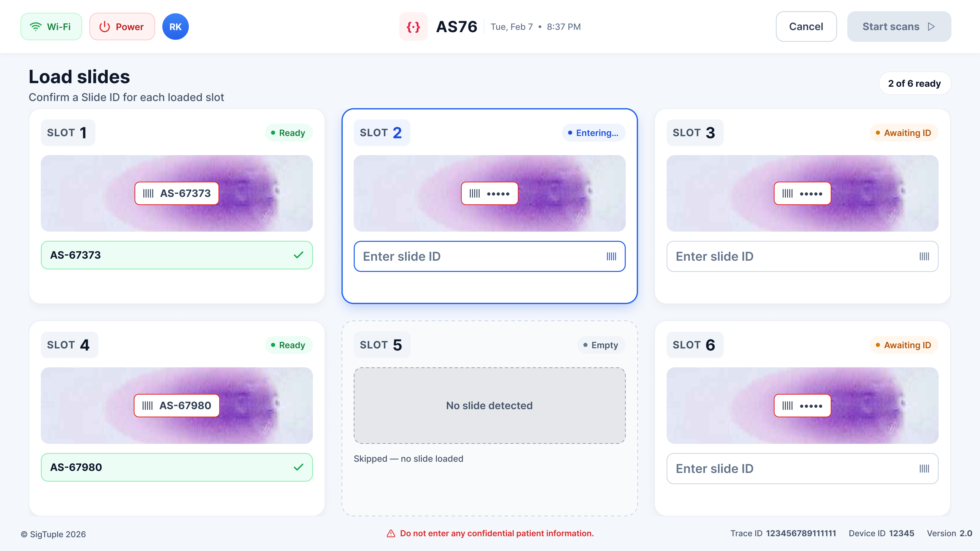Click the power symbol icon
The height and width of the screenshot is (551, 980).
coord(104,27)
